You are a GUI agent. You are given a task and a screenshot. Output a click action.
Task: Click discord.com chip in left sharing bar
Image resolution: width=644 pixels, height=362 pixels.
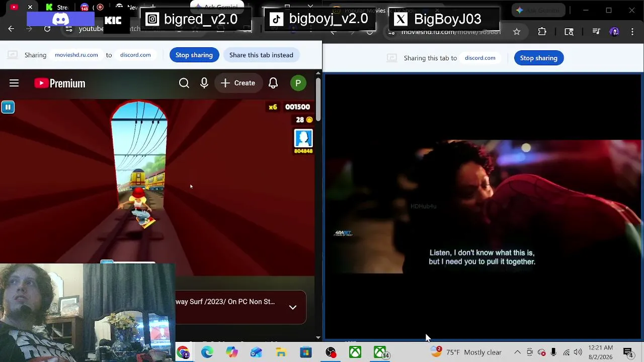pyautogui.click(x=135, y=55)
